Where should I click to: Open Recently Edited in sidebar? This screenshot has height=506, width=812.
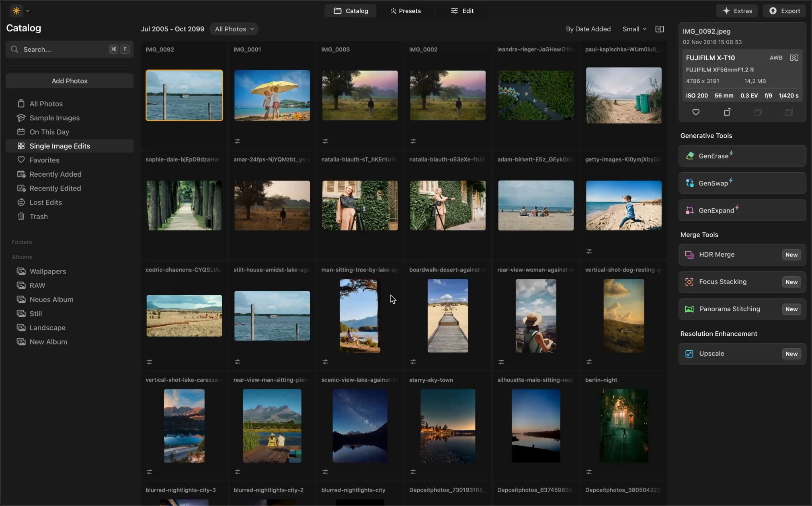click(70, 188)
